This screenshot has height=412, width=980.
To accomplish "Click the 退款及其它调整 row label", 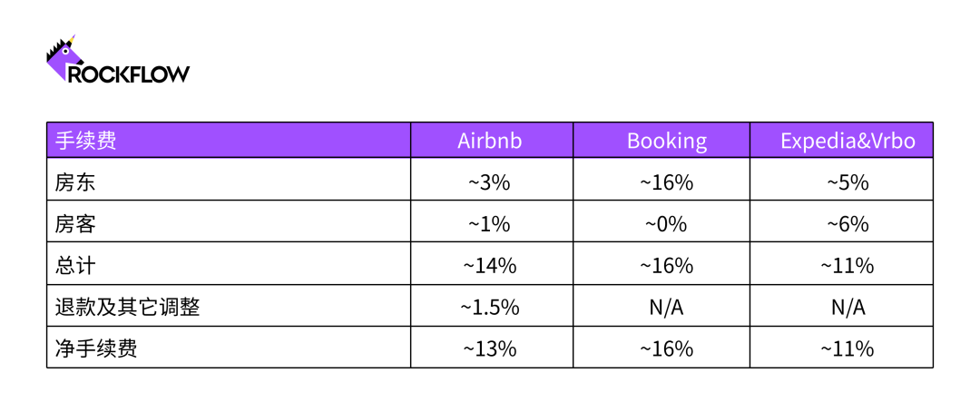I will [x=128, y=308].
